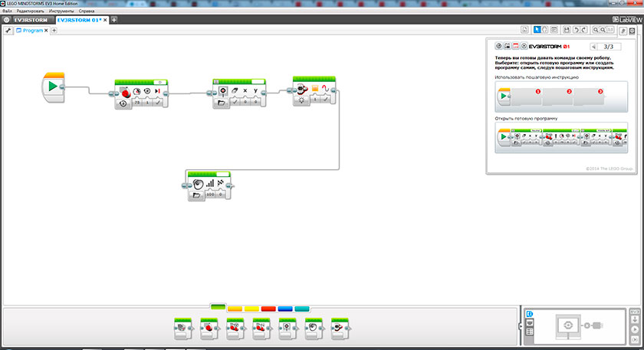The width and height of the screenshot is (644, 350).
Task: Select the sound block file name field
Action: [x=222, y=175]
